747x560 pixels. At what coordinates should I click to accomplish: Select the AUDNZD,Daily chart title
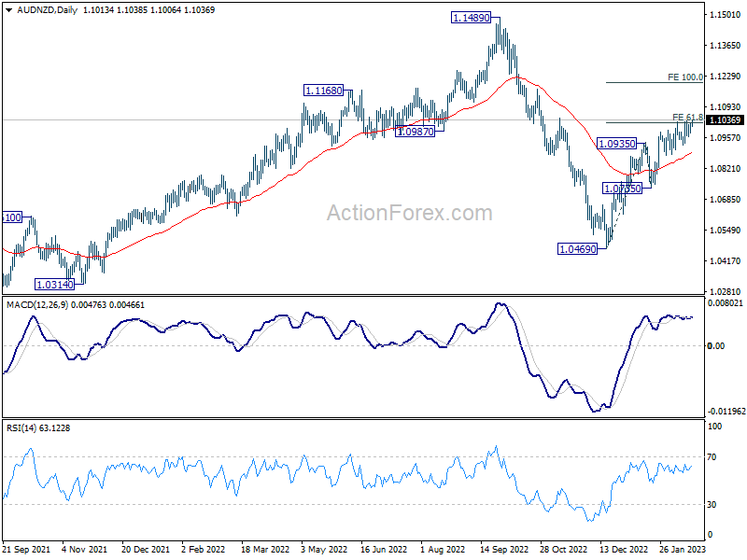(x=48, y=10)
